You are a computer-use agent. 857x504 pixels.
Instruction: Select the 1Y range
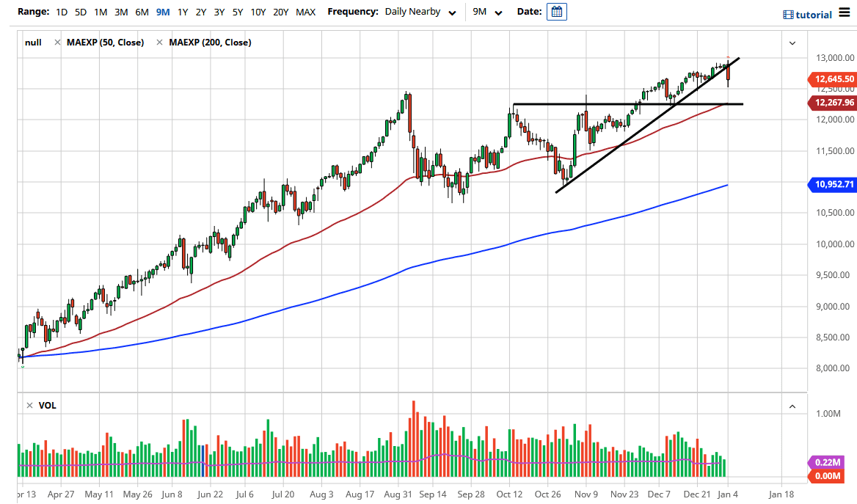(182, 12)
